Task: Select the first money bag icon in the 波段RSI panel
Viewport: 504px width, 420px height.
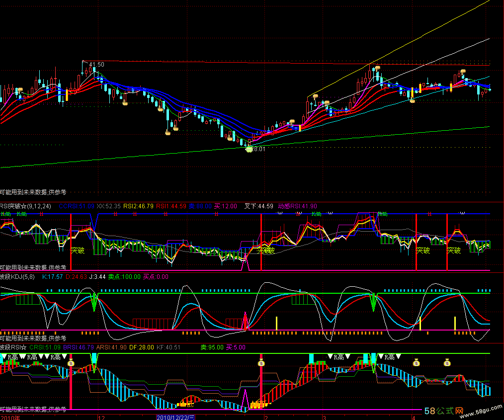Action: [x=71, y=363]
